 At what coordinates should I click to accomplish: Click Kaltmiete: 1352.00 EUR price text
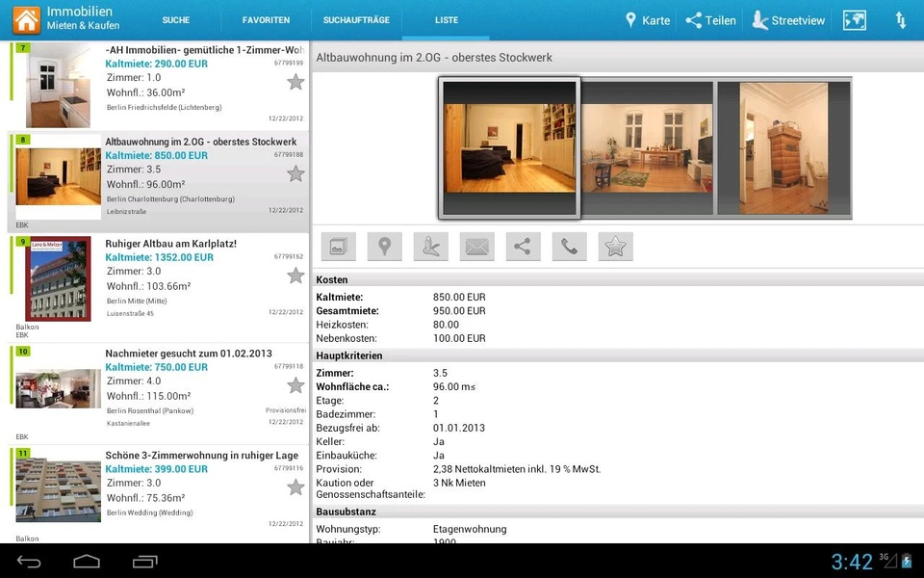(159, 257)
